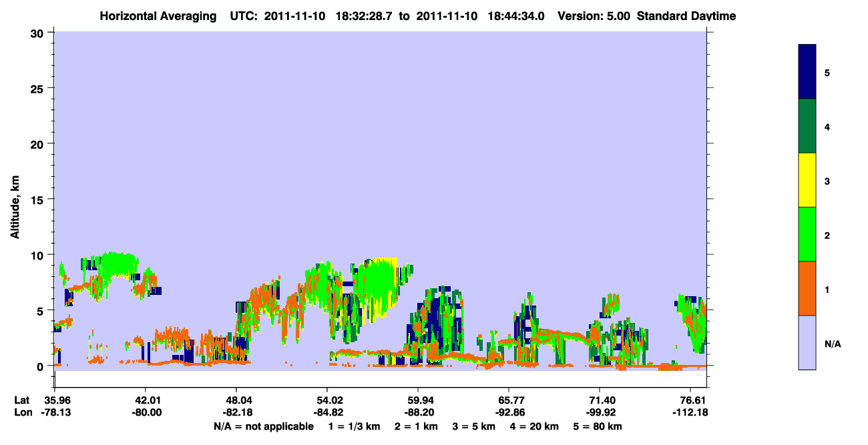Click the 'N/A = not applicable' legend note
Viewport: 868px width, 445px height.
tap(264, 426)
